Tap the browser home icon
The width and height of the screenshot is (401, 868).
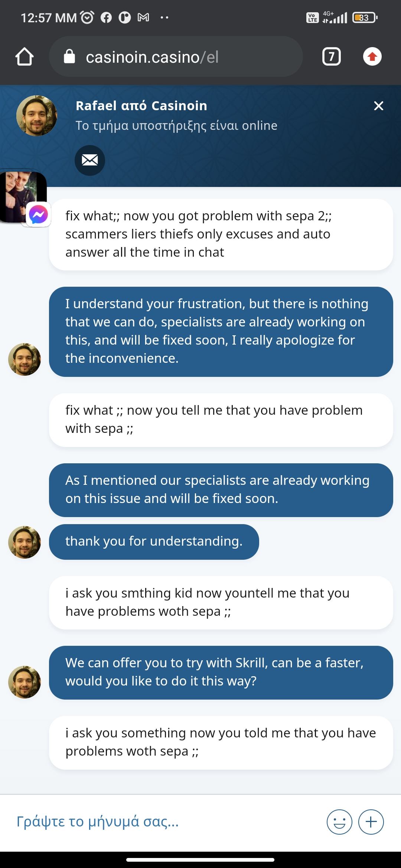point(25,57)
